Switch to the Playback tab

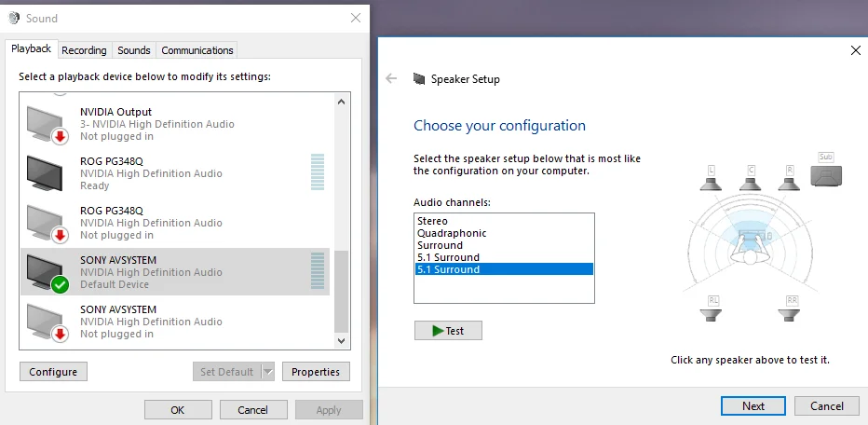(31, 48)
